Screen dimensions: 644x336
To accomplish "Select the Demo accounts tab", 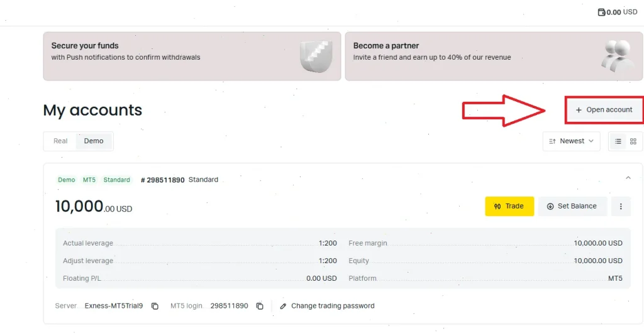I will (94, 141).
